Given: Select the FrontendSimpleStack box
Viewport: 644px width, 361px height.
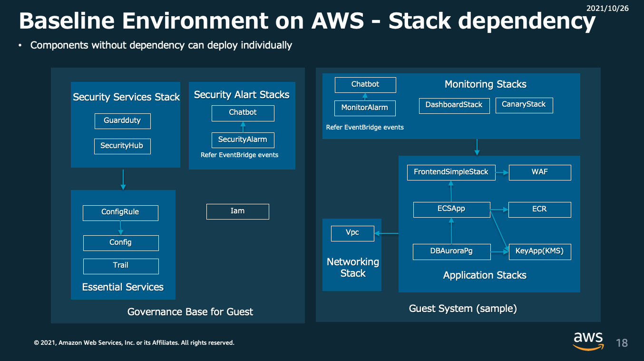Looking at the screenshot, I should pyautogui.click(x=451, y=172).
